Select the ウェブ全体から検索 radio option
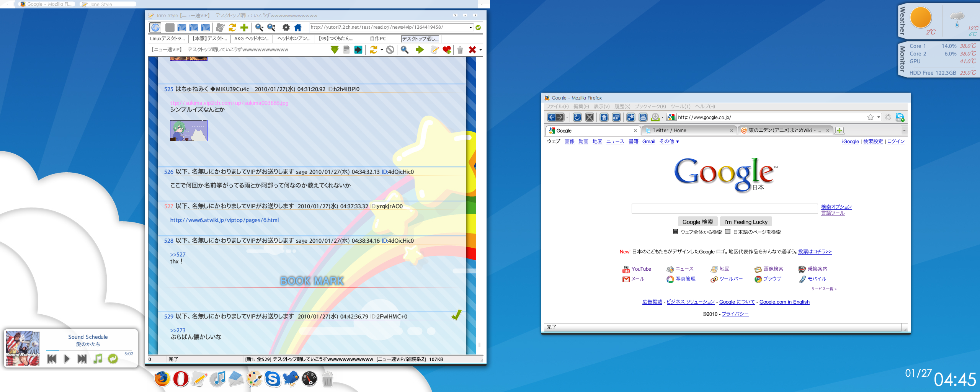Viewport: 980px width, 392px height. click(676, 232)
